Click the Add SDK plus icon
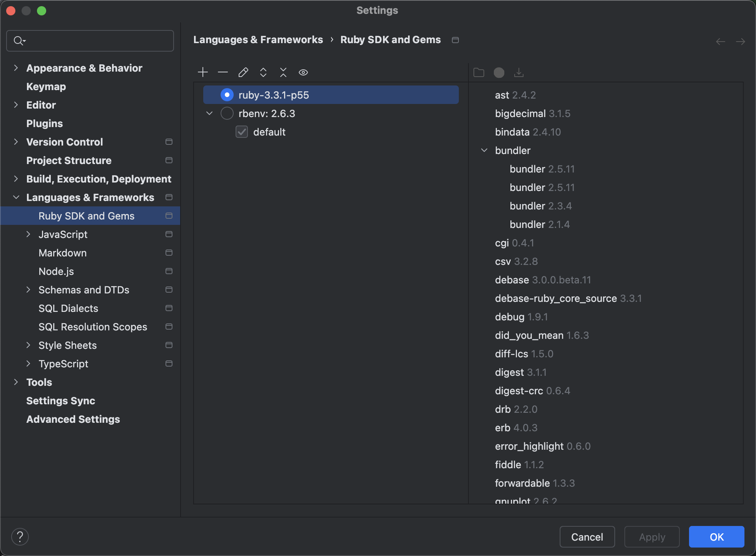The height and width of the screenshot is (556, 756). click(x=202, y=72)
